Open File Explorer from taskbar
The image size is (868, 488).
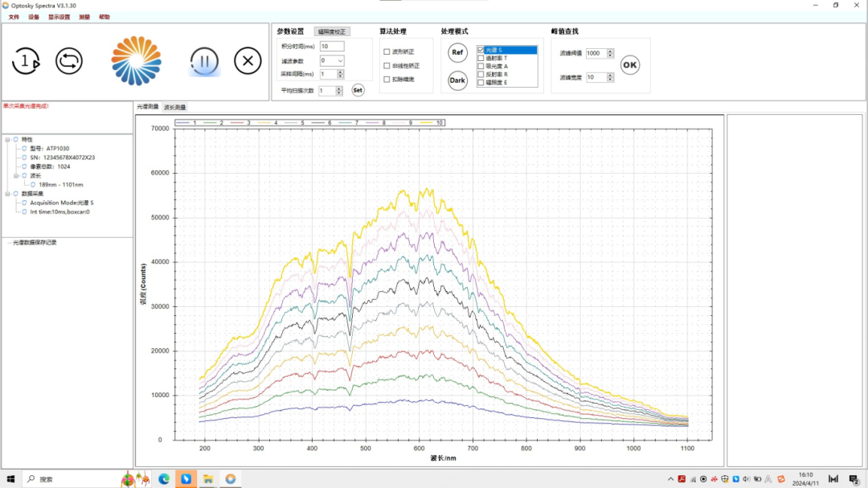(x=208, y=479)
